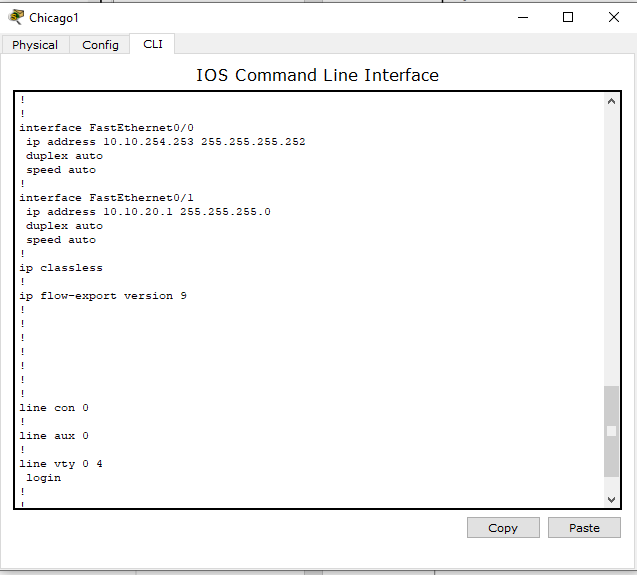Minimize the Chicago1 window
Image resolution: width=637 pixels, height=575 pixels.
pyautogui.click(x=522, y=17)
